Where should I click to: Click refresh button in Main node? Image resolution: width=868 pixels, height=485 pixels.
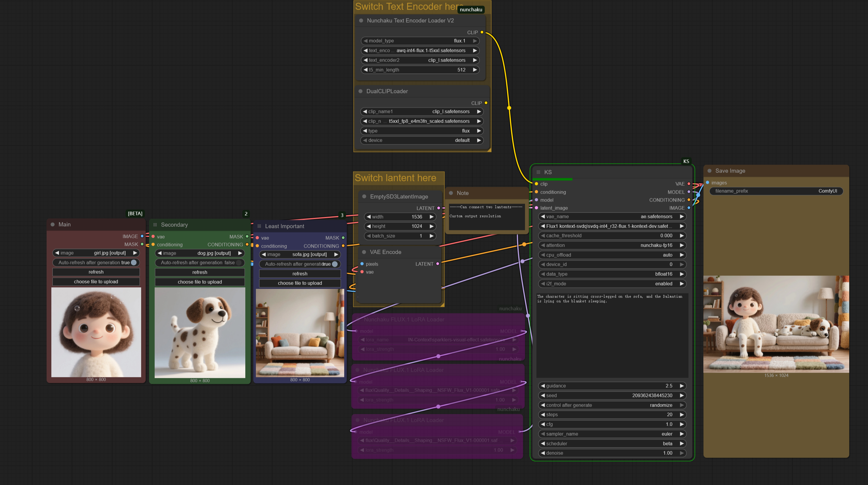tap(96, 272)
